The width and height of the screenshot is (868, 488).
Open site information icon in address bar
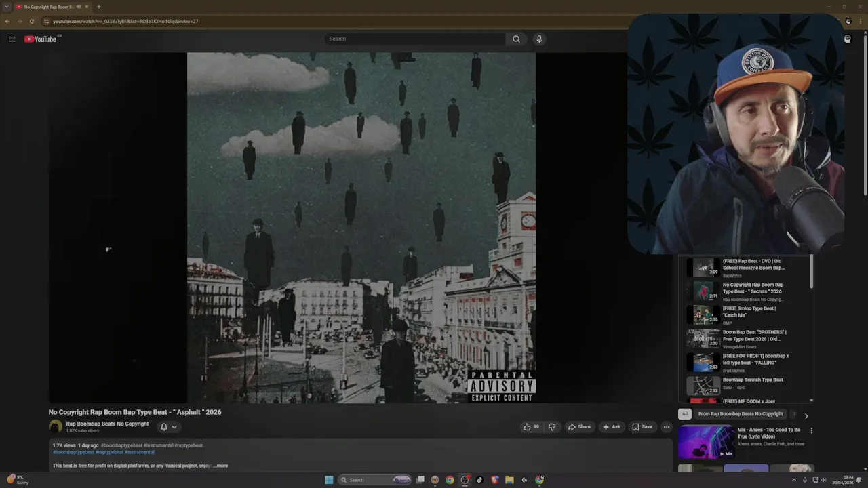[47, 21]
